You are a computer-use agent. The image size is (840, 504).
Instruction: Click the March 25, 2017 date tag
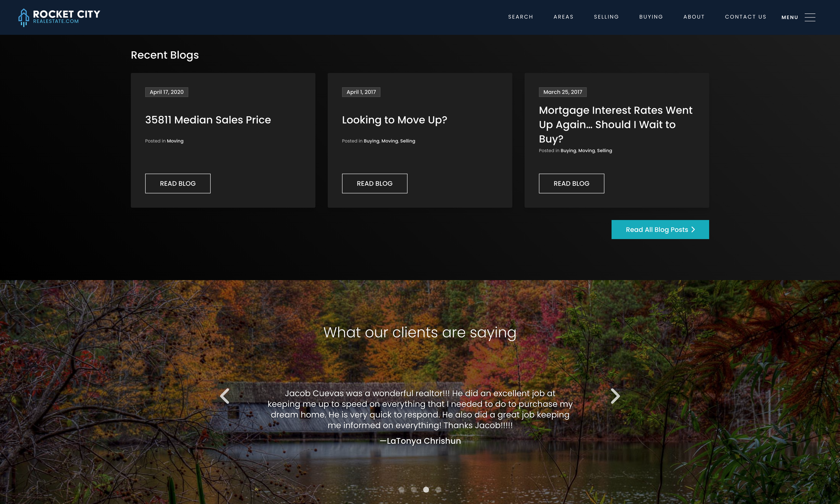pyautogui.click(x=562, y=92)
